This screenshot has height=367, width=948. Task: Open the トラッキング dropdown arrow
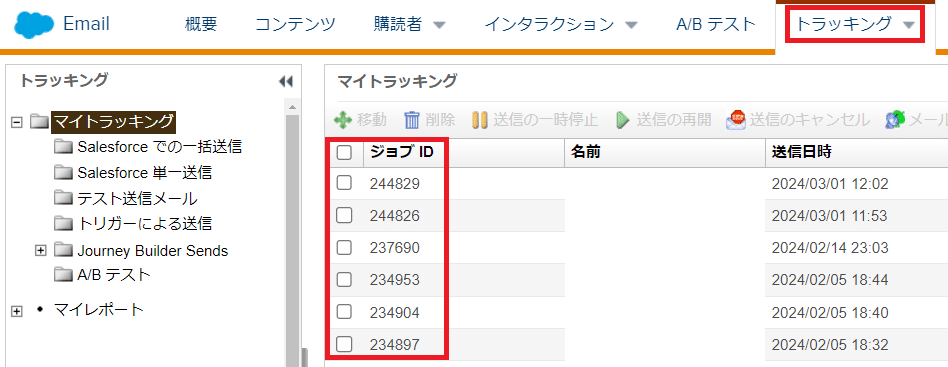pos(908,25)
